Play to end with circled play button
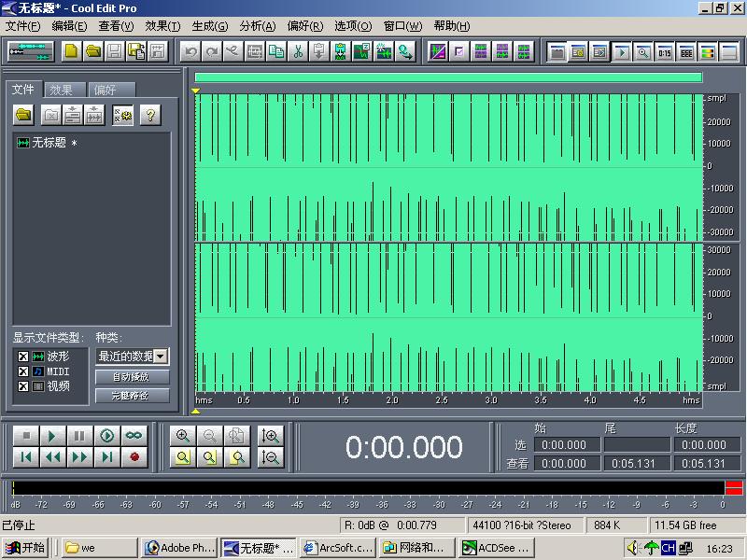747x560 pixels. pos(106,436)
